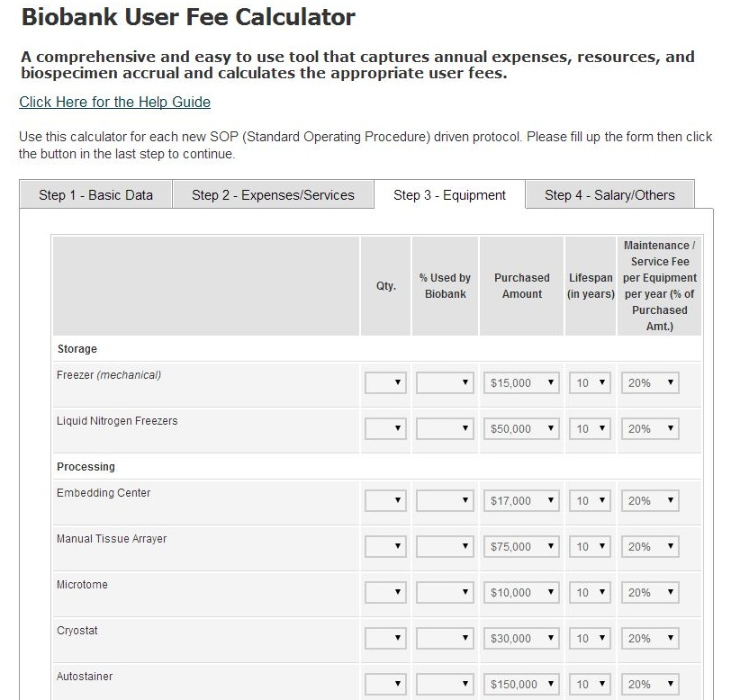
Task: Open Step 2 - Expenses/Services tab
Action: coord(273,195)
